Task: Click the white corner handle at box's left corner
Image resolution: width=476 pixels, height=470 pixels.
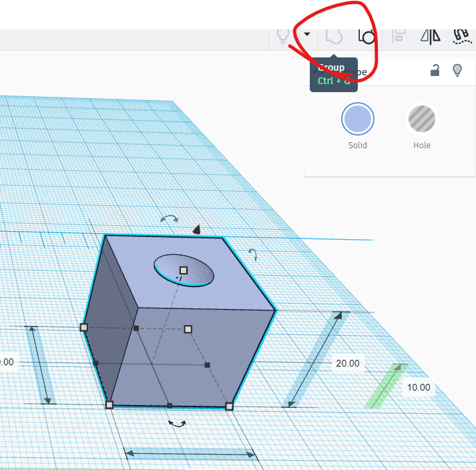Action: coord(84,327)
